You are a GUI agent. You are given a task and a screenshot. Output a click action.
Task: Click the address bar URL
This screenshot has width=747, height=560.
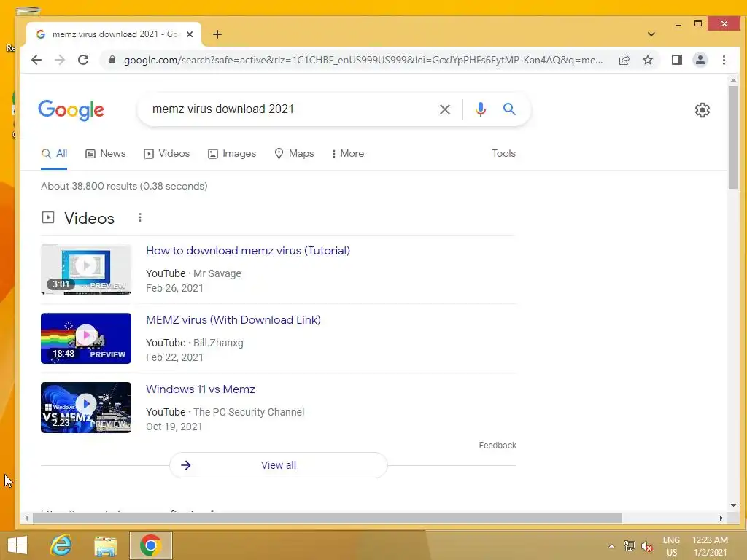[363, 60]
